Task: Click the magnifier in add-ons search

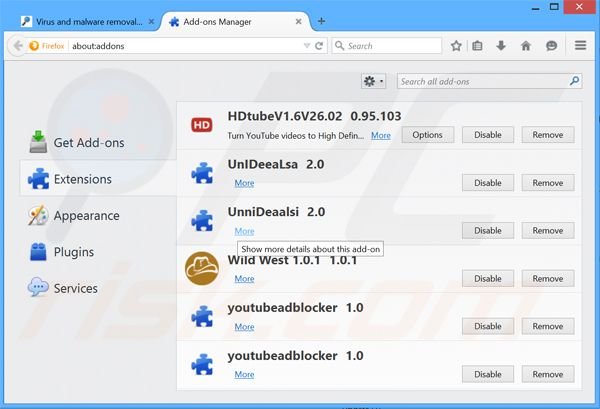Action: tap(574, 81)
